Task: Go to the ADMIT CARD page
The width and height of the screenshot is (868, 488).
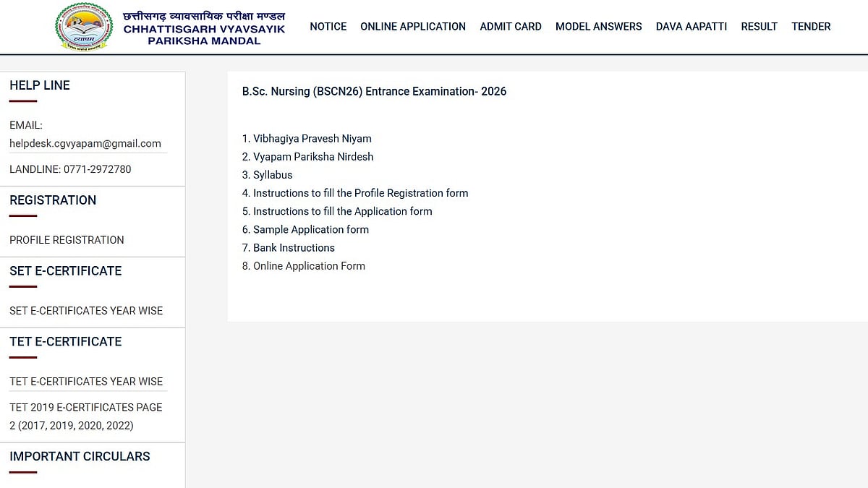Action: 511,27
